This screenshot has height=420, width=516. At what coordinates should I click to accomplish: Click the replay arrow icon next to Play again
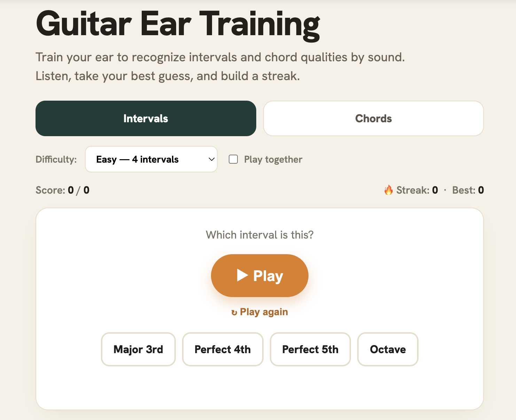234,312
